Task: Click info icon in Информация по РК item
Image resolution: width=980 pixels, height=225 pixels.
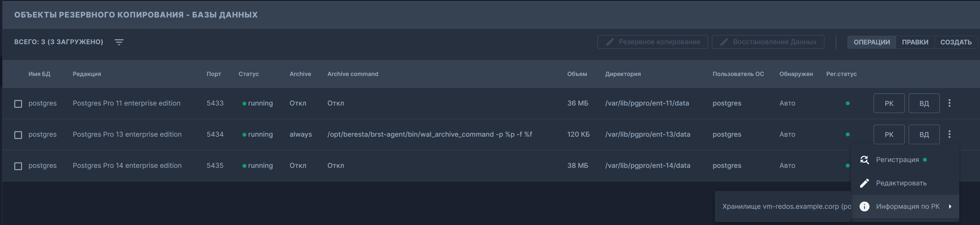Action: click(x=864, y=206)
